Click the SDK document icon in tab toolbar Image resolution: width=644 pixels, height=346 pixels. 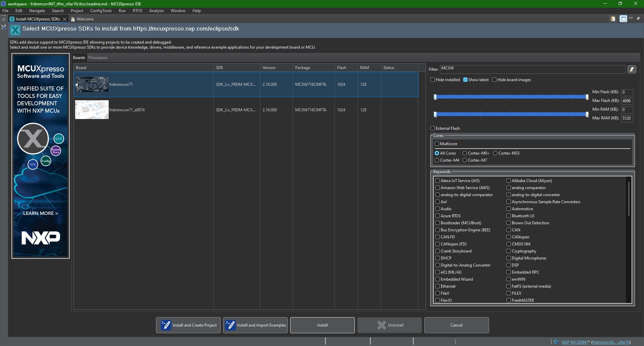coord(613,19)
